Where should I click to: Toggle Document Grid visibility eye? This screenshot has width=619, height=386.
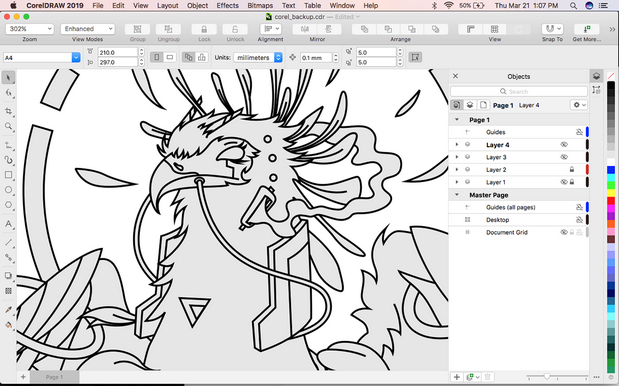tap(564, 232)
